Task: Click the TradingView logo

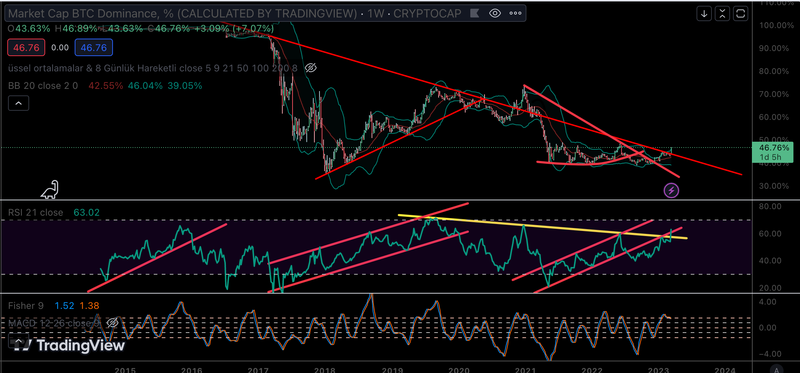Action: (x=69, y=345)
